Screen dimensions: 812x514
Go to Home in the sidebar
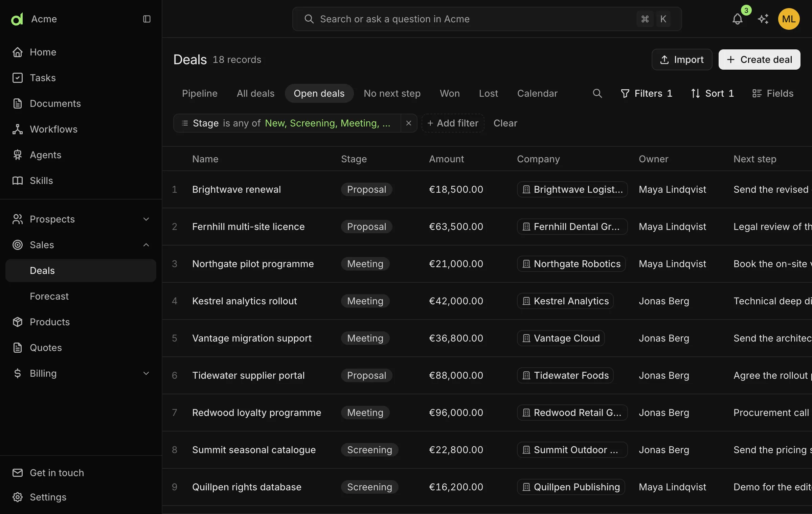tap(81, 52)
